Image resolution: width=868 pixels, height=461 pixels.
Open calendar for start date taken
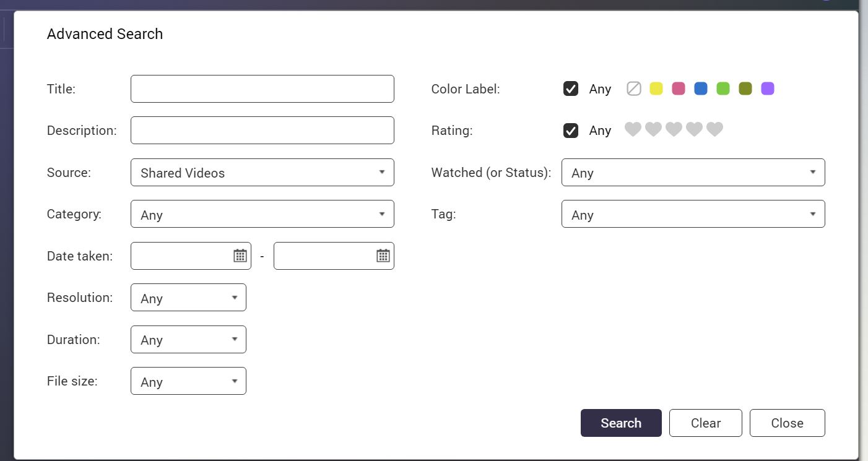coord(240,256)
